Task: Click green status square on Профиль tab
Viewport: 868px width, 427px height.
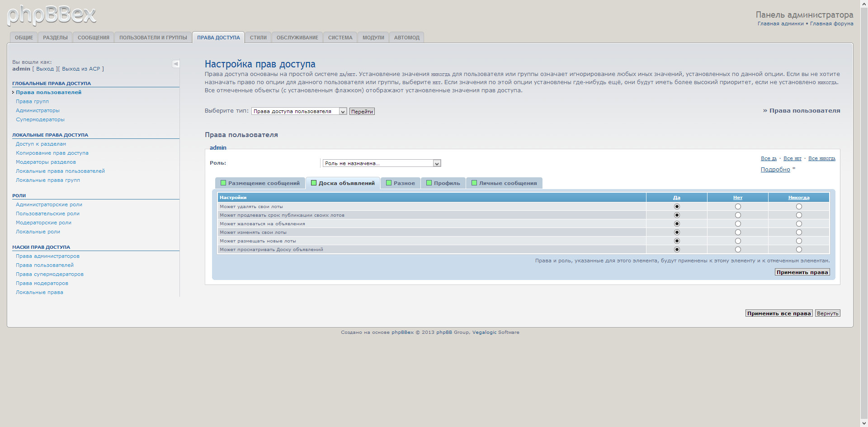Action: tap(429, 183)
